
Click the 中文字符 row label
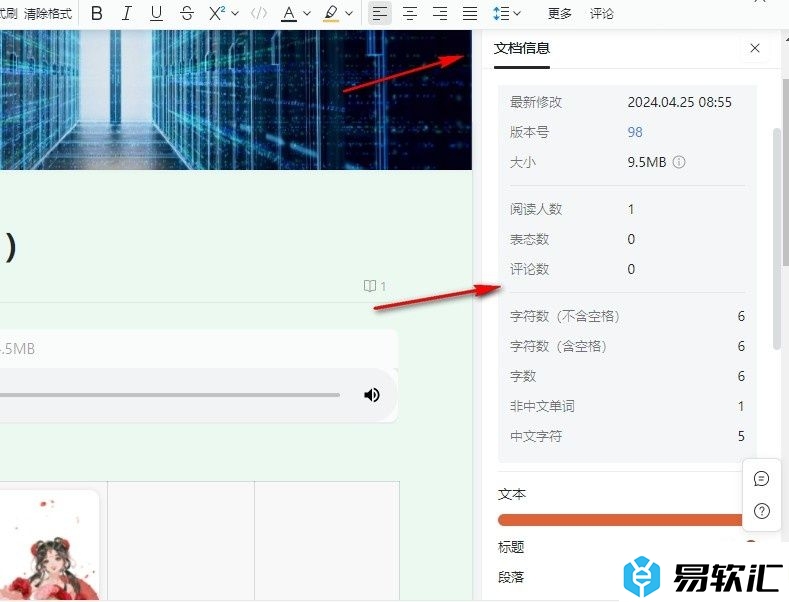click(536, 436)
